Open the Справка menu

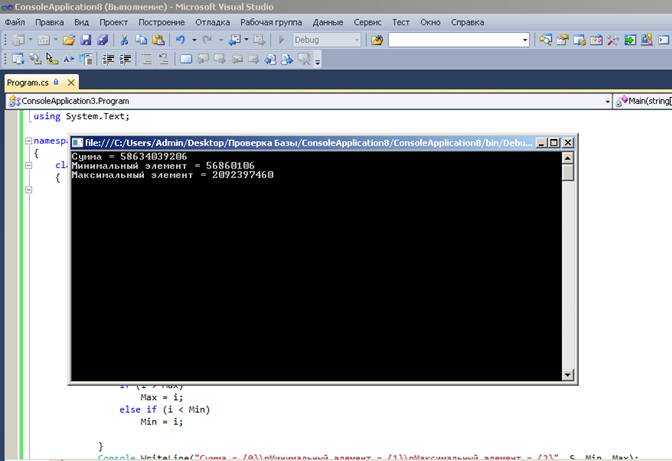tap(468, 22)
